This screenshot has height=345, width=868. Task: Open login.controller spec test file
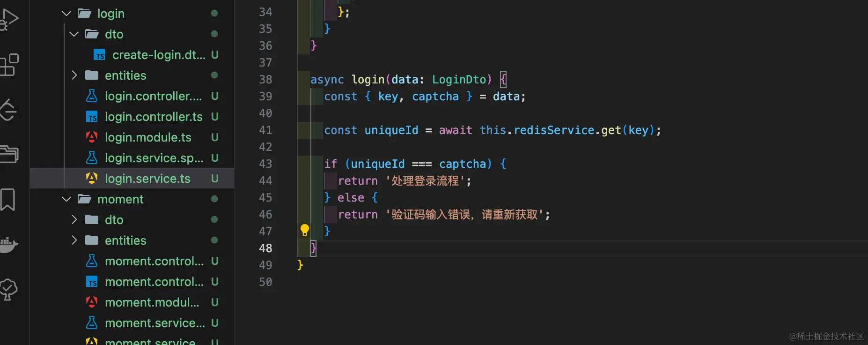[x=154, y=96]
